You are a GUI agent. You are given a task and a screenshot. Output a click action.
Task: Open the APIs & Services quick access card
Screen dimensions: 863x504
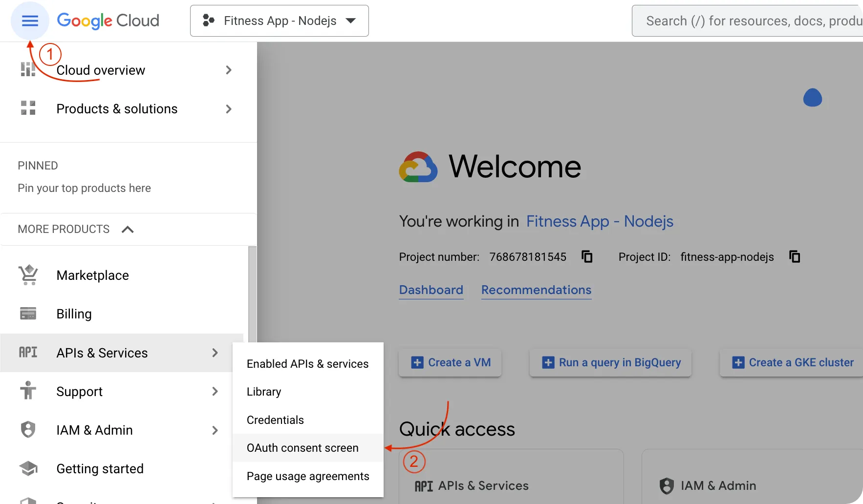[x=511, y=478]
